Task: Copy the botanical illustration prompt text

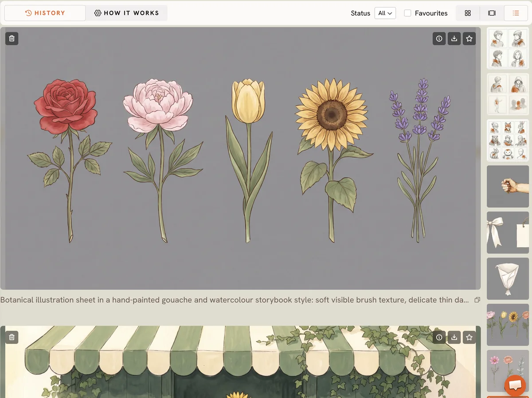Action: click(477, 300)
